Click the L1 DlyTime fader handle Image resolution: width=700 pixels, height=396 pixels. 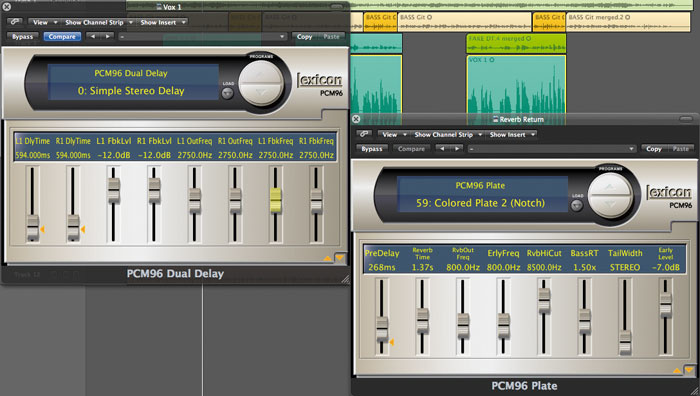click(x=33, y=228)
